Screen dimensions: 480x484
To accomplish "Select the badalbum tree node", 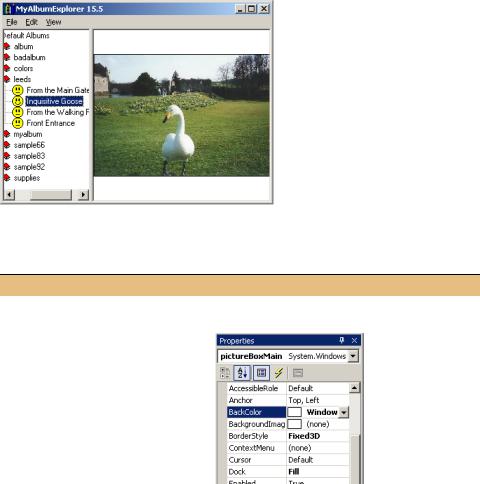I will coord(29,57).
